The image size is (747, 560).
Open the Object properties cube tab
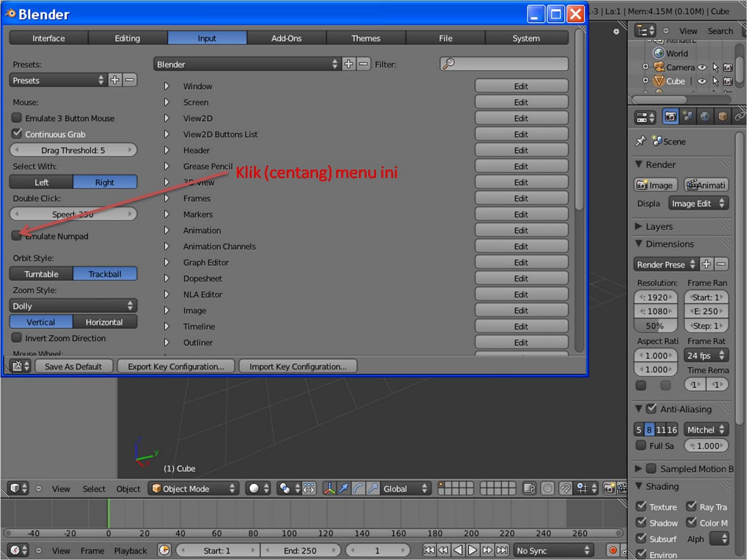pos(722,117)
